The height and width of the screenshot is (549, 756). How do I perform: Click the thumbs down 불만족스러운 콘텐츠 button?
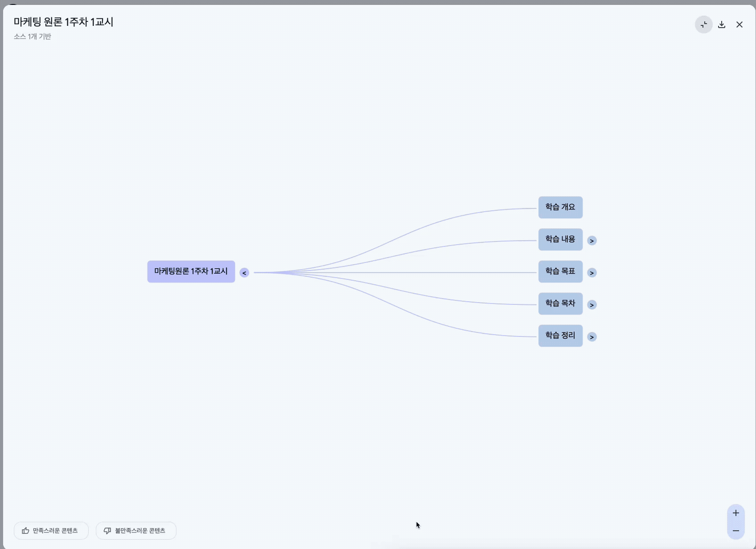[136, 531]
